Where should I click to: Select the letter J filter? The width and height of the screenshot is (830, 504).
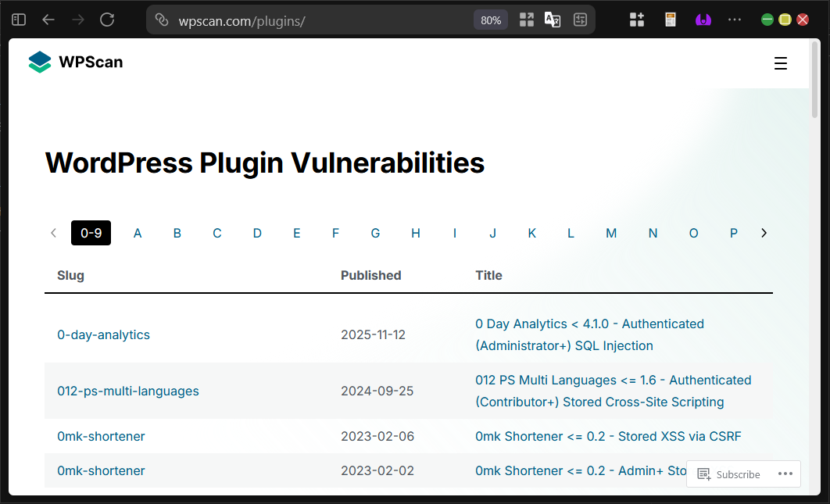[493, 233]
